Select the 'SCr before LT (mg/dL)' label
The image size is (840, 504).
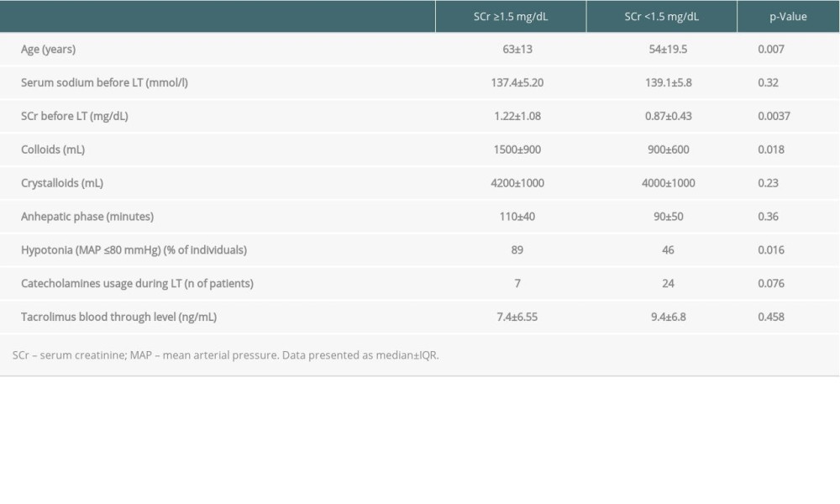tap(75, 116)
